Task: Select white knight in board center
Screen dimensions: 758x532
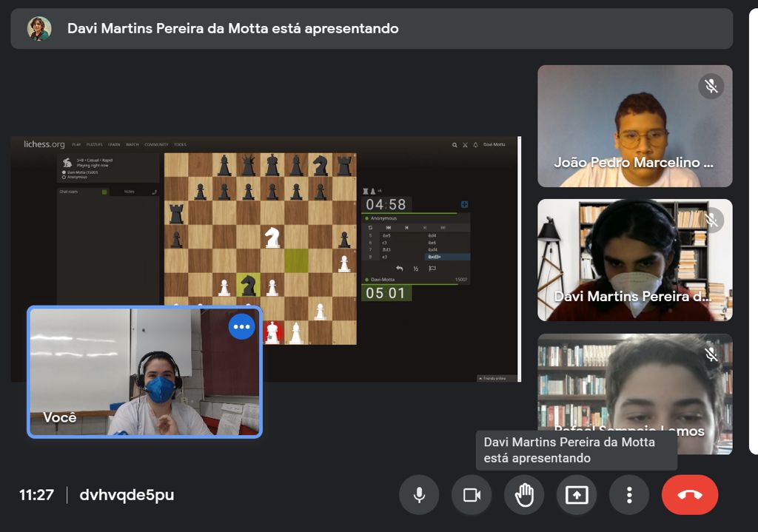Action: point(272,238)
